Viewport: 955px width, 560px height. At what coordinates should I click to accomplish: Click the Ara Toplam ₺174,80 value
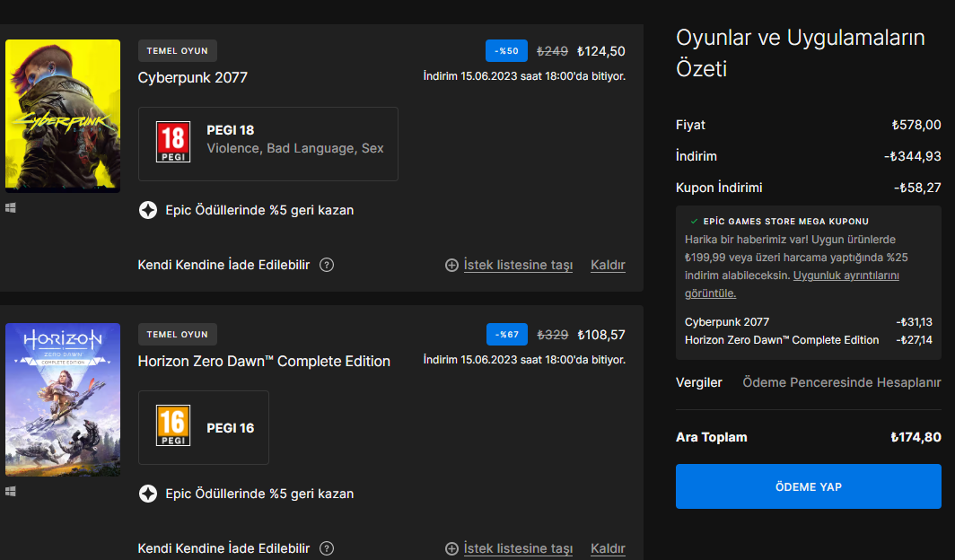pos(916,438)
